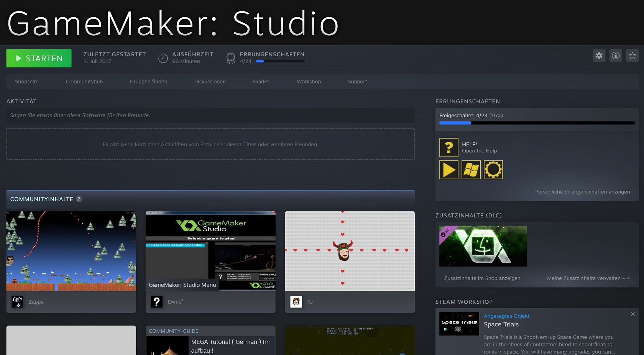This screenshot has height=355, width=644.
Task: Dismiss the Space Trials workshop item
Action: pyautogui.click(x=633, y=314)
